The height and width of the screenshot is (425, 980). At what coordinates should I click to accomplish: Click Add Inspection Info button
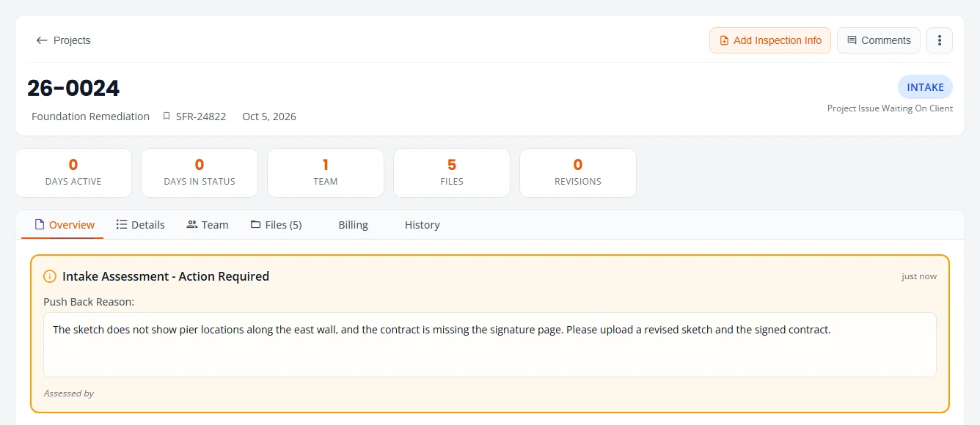[x=769, y=40]
